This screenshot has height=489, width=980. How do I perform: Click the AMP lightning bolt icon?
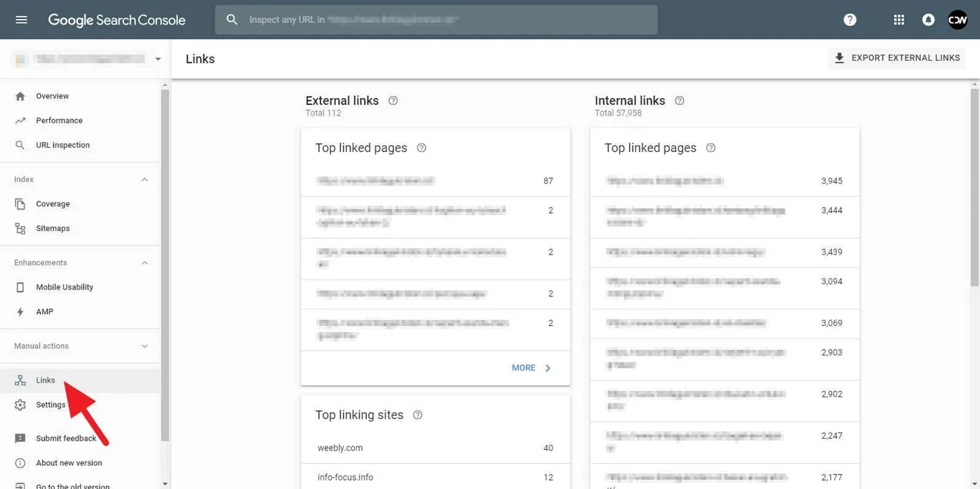[x=20, y=311]
